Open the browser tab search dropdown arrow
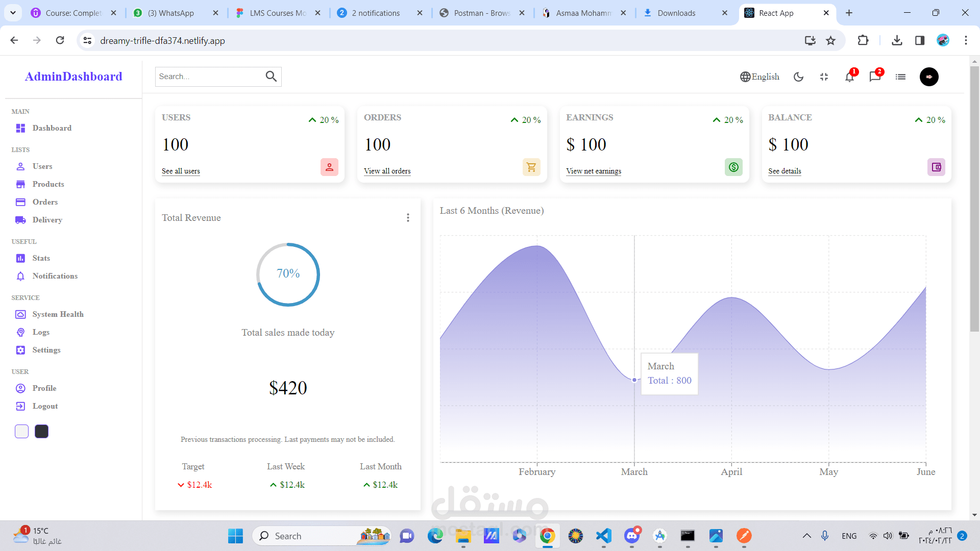This screenshot has height=551, width=980. click(x=13, y=13)
